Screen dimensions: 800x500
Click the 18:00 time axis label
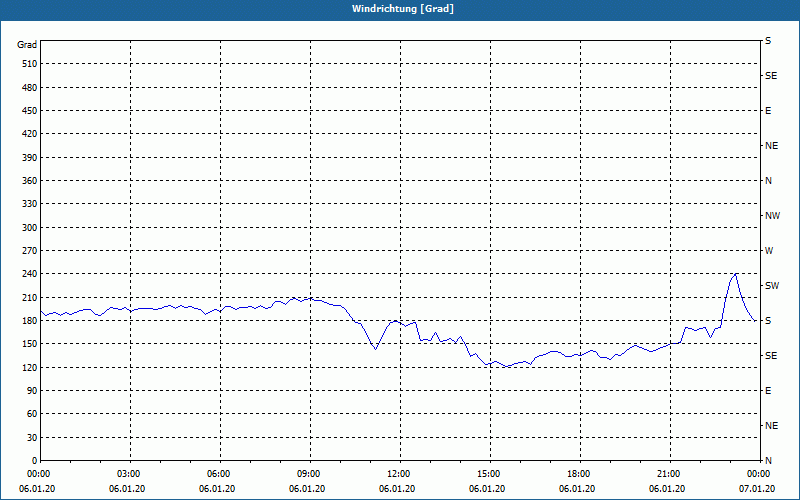pos(581,474)
